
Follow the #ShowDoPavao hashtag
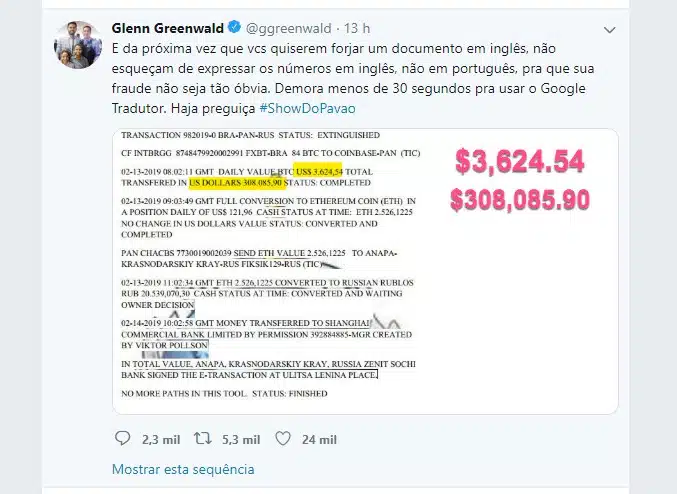click(307, 108)
